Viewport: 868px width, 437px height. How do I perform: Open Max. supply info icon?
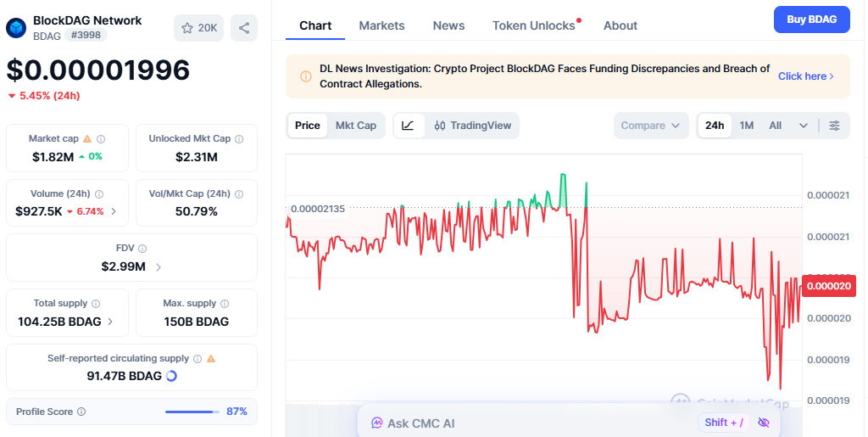(x=225, y=304)
